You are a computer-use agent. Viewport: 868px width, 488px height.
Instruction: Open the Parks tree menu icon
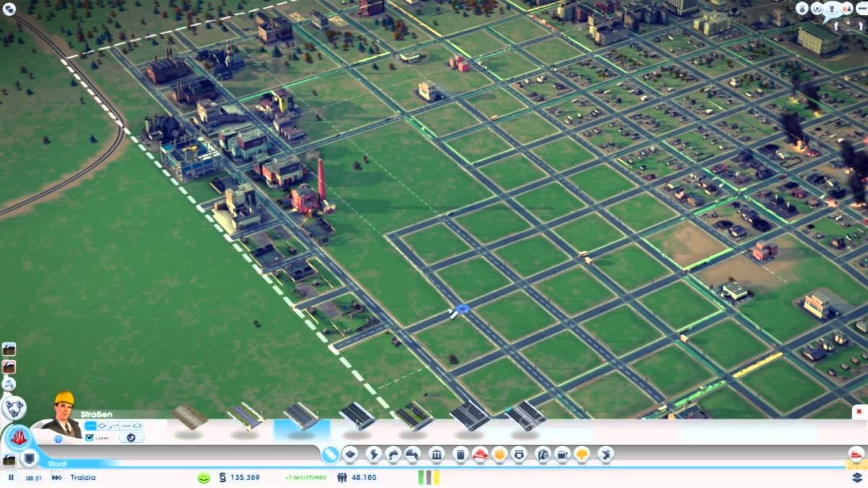(582, 455)
